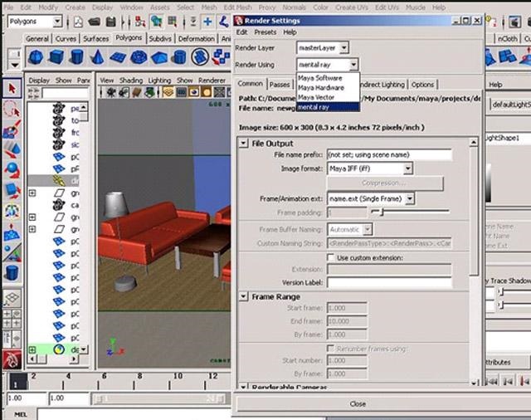Expand the first group node in outliner

[32, 193]
